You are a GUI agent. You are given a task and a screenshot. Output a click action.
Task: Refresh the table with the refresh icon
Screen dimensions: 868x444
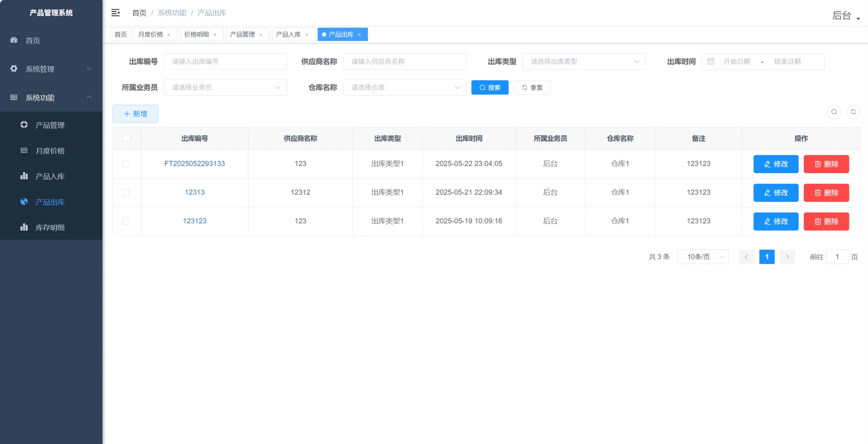tap(854, 112)
